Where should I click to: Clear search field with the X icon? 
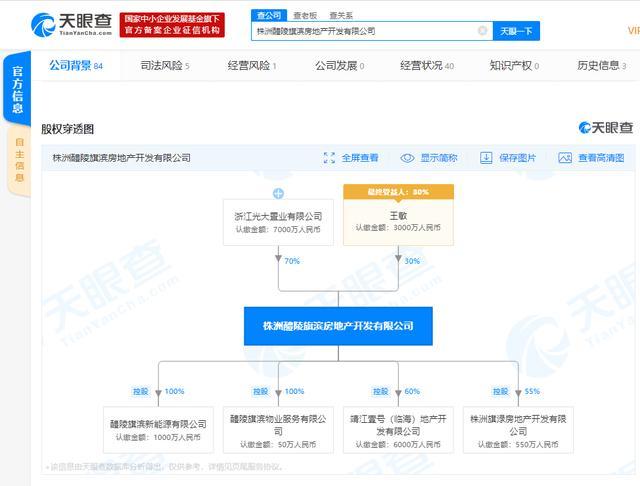tap(482, 31)
